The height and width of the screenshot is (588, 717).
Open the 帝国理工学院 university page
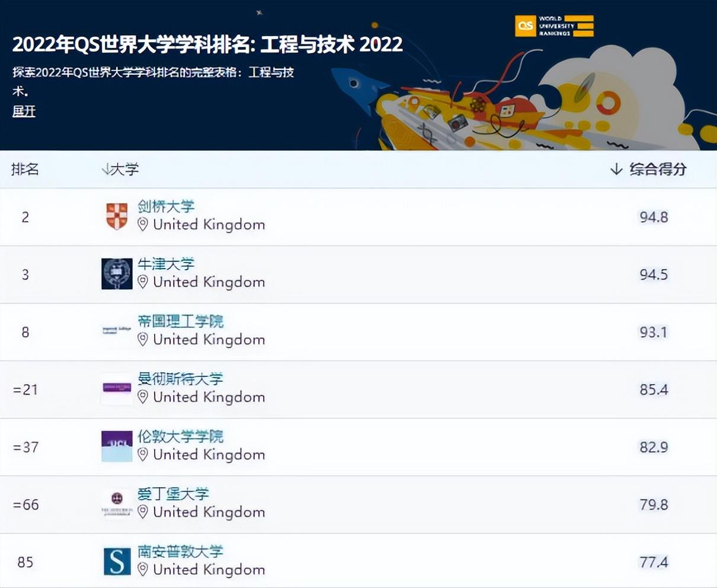point(181,322)
